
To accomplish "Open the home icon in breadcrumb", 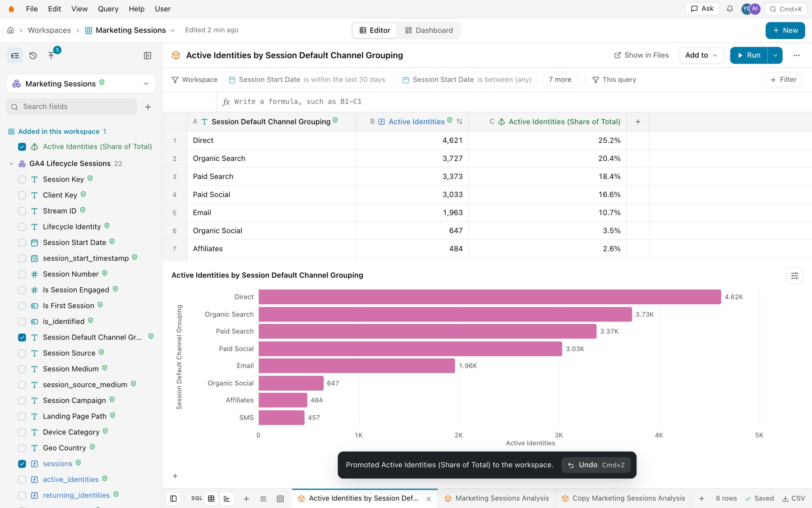I will 10,30.
